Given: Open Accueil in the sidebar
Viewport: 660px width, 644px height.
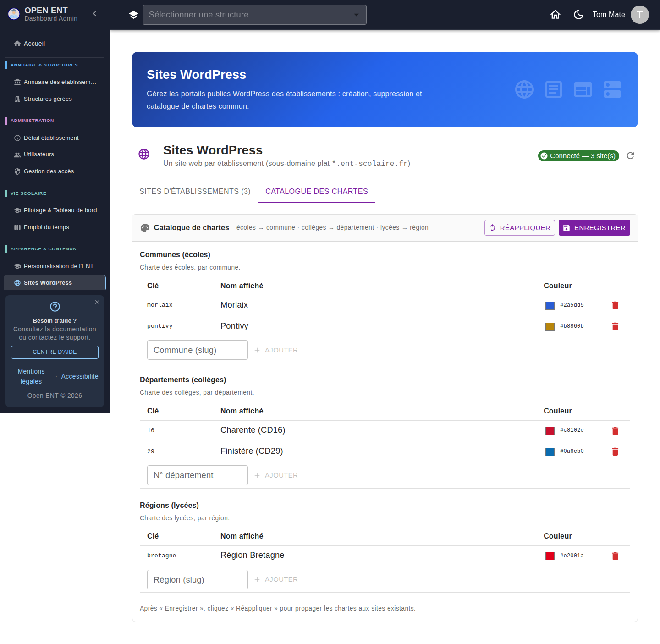Looking at the screenshot, I should coord(55,44).
